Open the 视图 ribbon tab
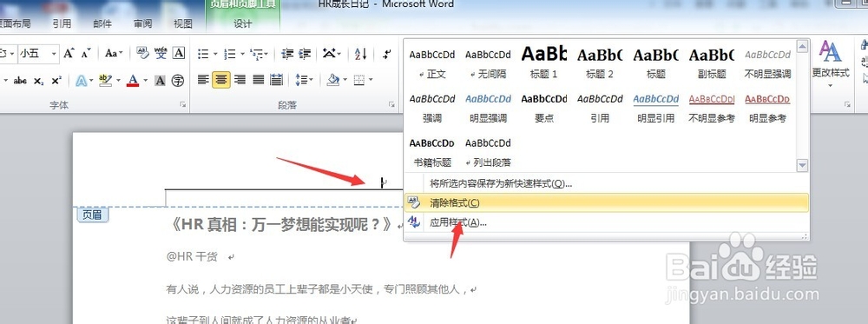This screenshot has width=868, height=324. coord(182,23)
